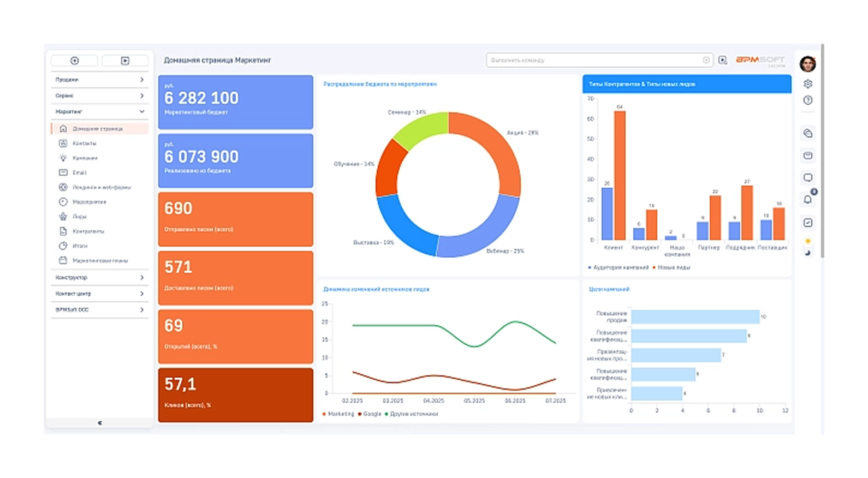The height and width of the screenshot is (478, 868).
Task: Toggle Новые лиды legend series
Action: [671, 267]
